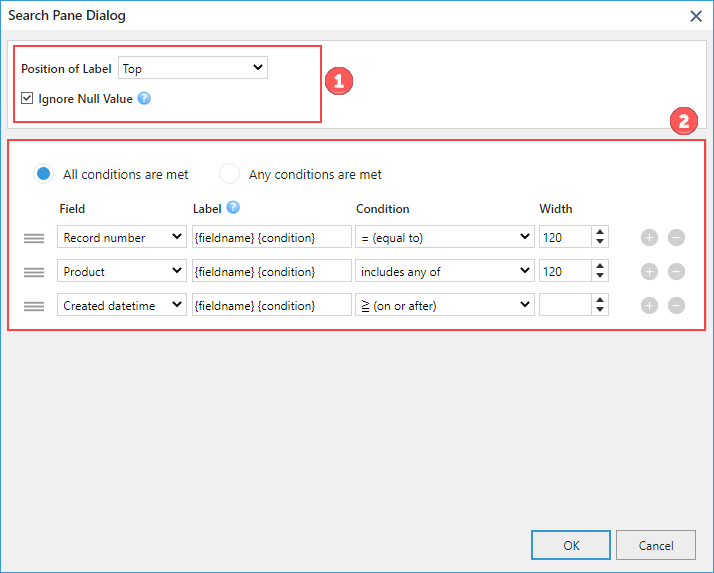Remove the Record number condition row
Viewport: 714px width, 573px height.
pyautogui.click(x=676, y=237)
